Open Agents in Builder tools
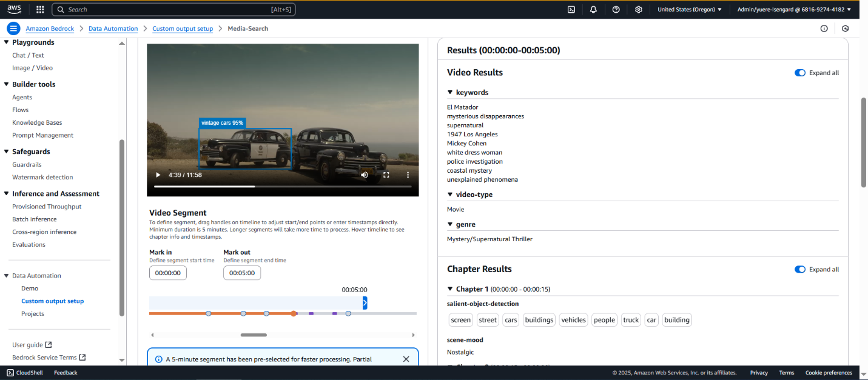868x380 pixels. tap(22, 97)
